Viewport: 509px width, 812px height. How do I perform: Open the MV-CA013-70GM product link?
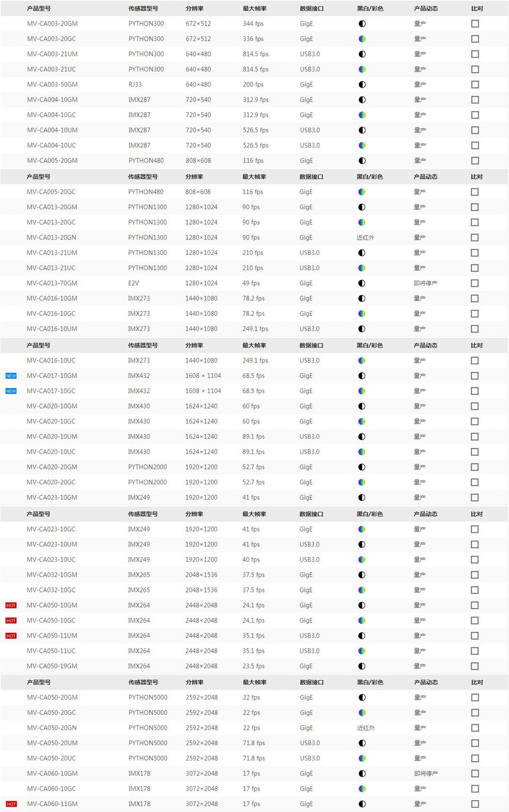52,283
